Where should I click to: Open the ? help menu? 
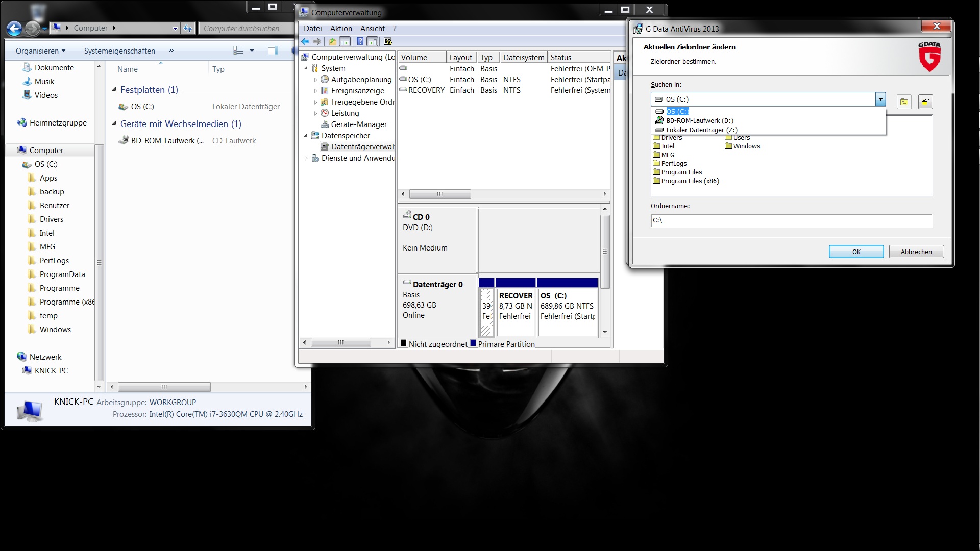[x=395, y=29]
